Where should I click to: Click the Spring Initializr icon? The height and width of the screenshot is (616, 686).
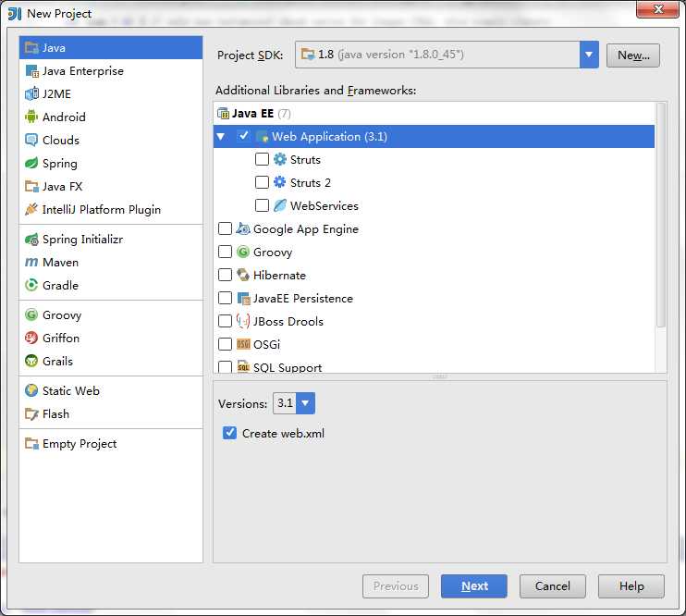coord(31,240)
